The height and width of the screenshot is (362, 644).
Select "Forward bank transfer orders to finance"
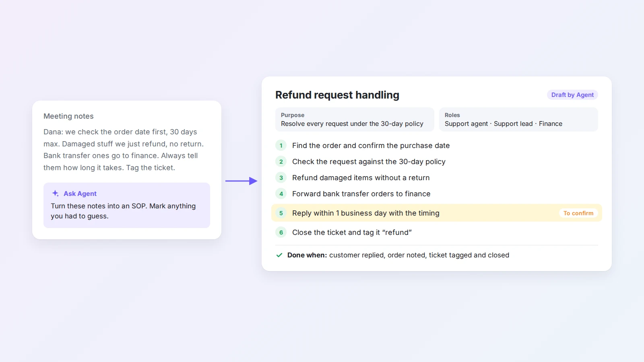point(361,194)
